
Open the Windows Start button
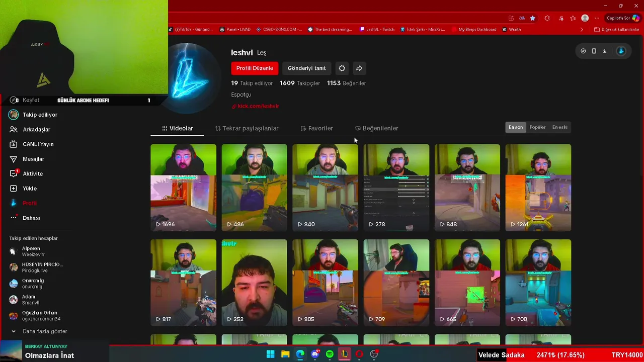[x=270, y=354]
